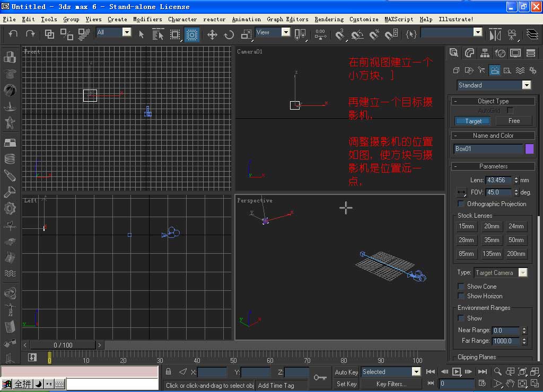Viewport: 543px width, 392px height.
Task: Open the File menu
Action: [x=9, y=20]
